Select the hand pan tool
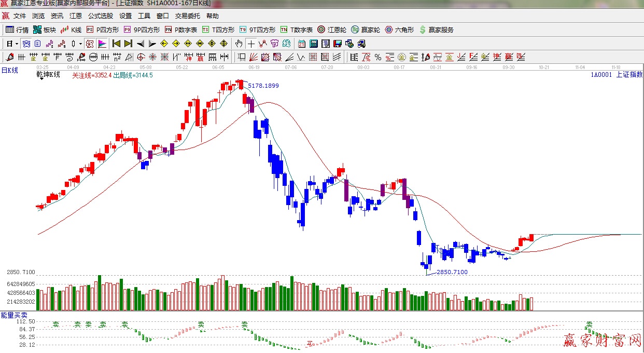This screenshot has width=644, height=353. pos(239,44)
